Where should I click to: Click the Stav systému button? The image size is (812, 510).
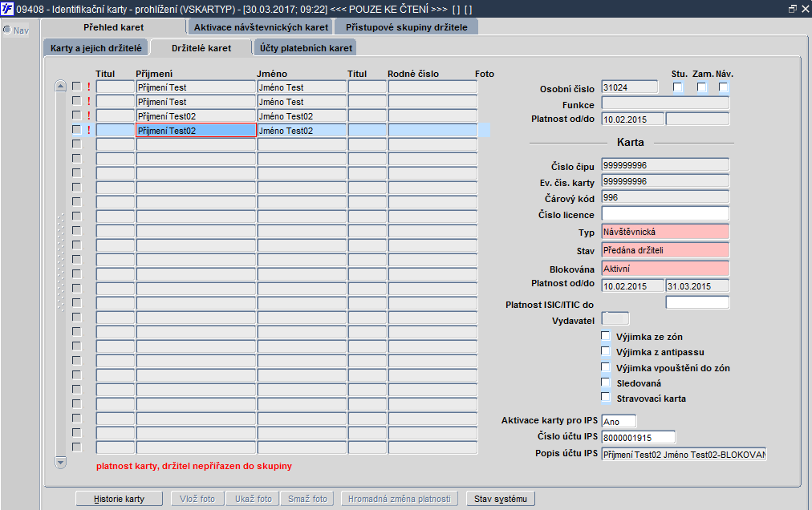pos(500,499)
